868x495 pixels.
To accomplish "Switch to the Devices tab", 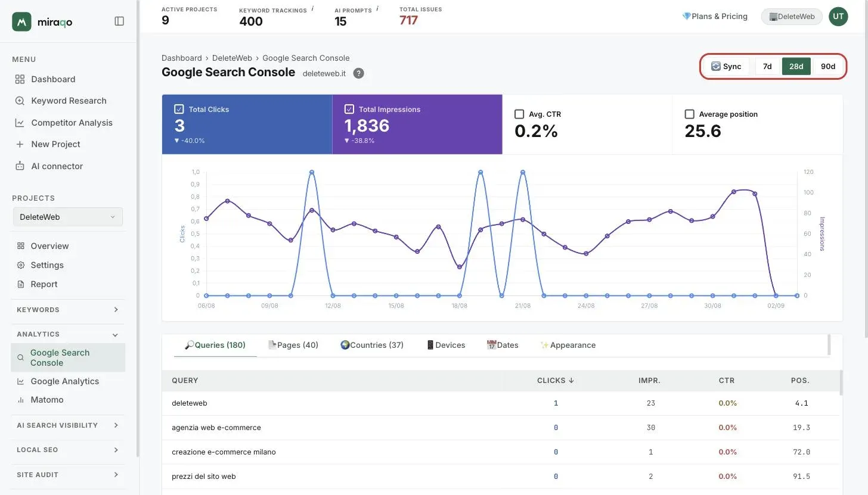I will click(x=445, y=345).
